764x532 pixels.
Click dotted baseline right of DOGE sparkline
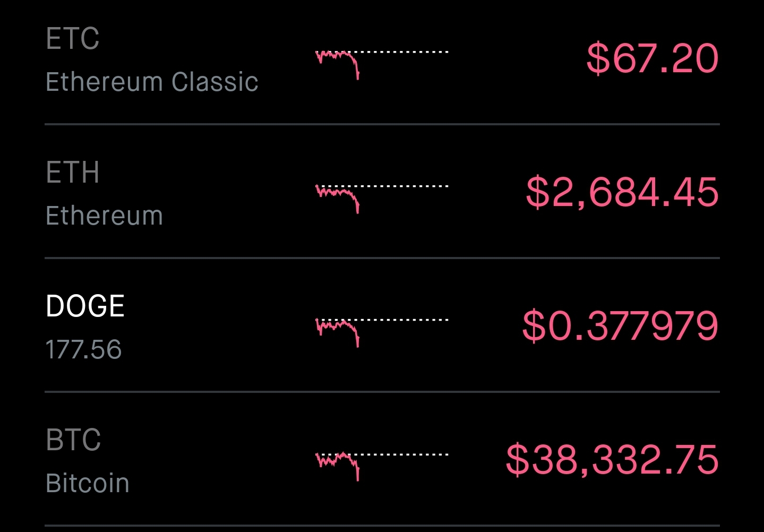[404, 320]
